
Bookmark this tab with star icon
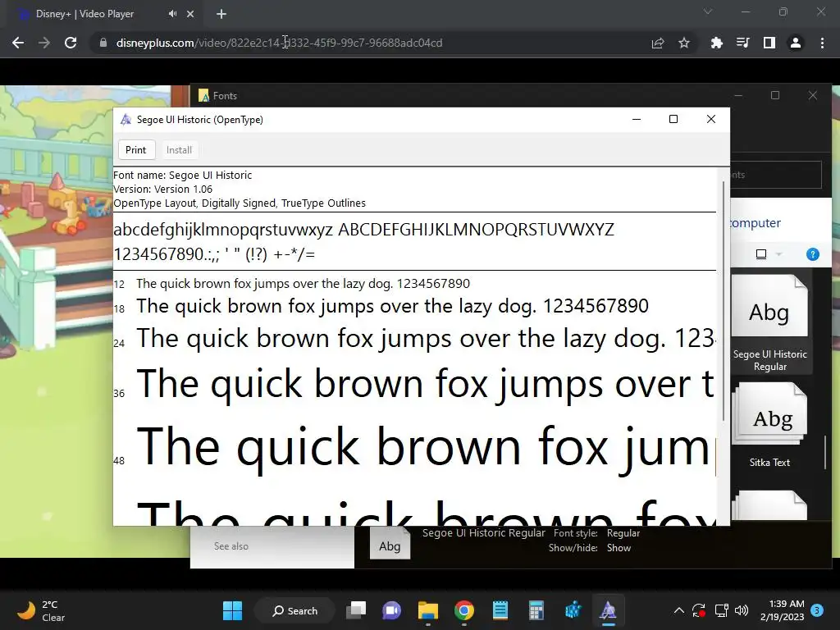coord(684,43)
